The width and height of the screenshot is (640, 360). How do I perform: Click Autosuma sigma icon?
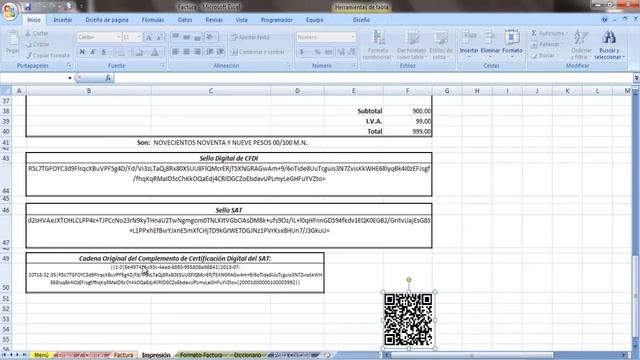pyautogui.click(x=534, y=33)
